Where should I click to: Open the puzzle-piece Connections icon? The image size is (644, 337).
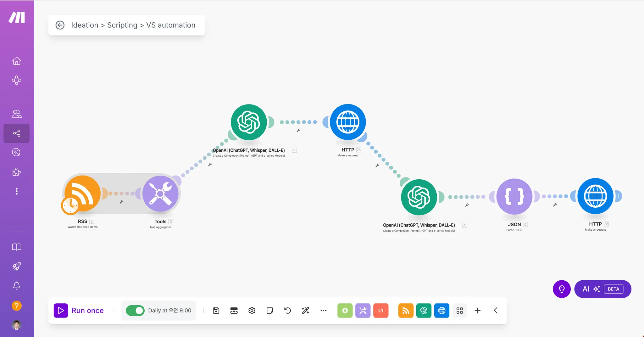17,172
